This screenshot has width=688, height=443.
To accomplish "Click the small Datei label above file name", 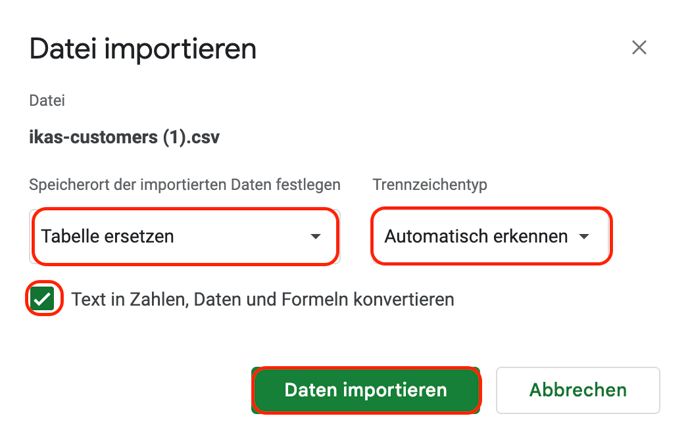I will pyautogui.click(x=47, y=100).
